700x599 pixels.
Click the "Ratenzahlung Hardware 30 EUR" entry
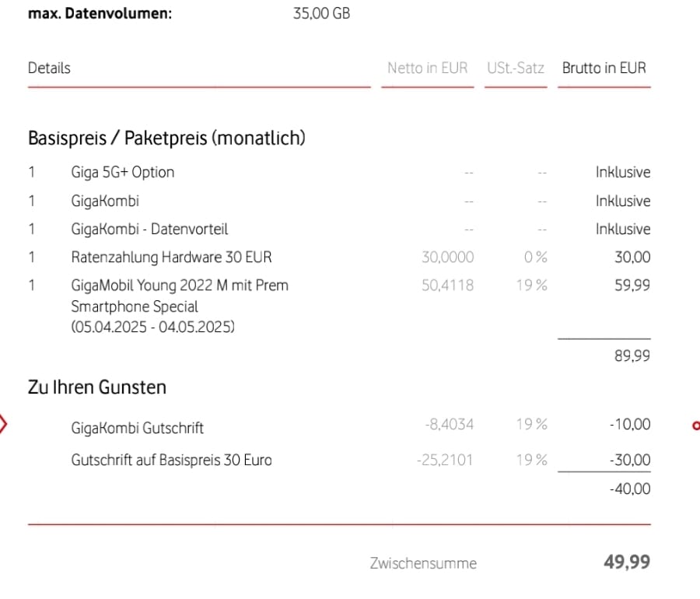pos(171,257)
